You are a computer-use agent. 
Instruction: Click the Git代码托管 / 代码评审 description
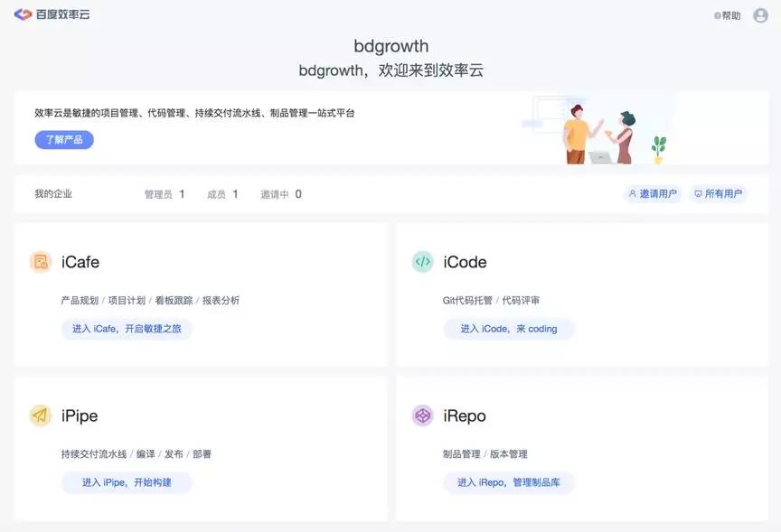491,301
